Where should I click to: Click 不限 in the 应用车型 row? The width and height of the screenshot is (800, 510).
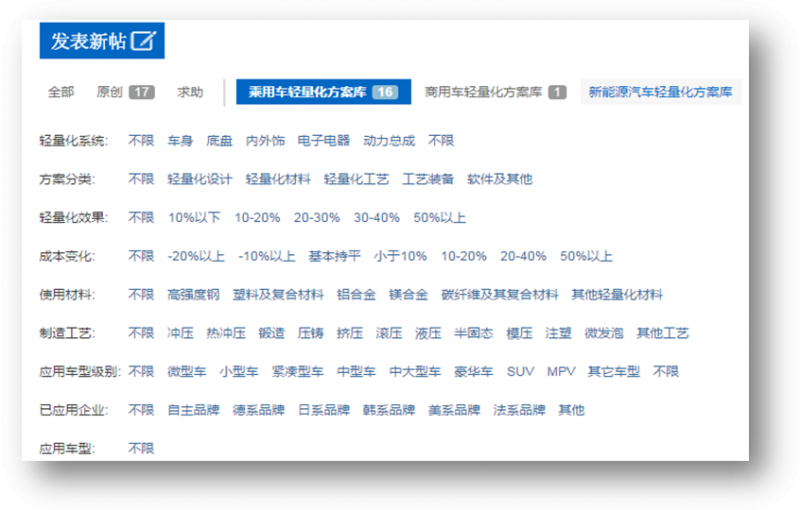(x=141, y=448)
